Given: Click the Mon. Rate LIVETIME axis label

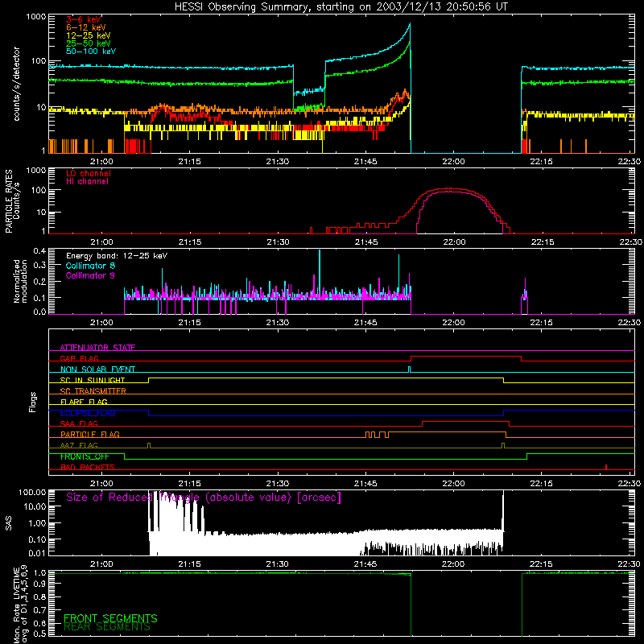Looking at the screenshot, I should 21,605.
